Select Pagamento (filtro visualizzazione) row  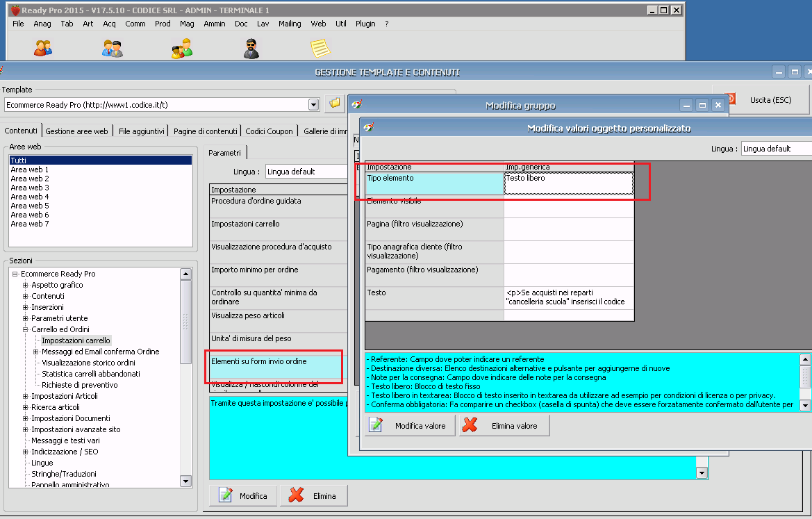pyautogui.click(x=499, y=275)
